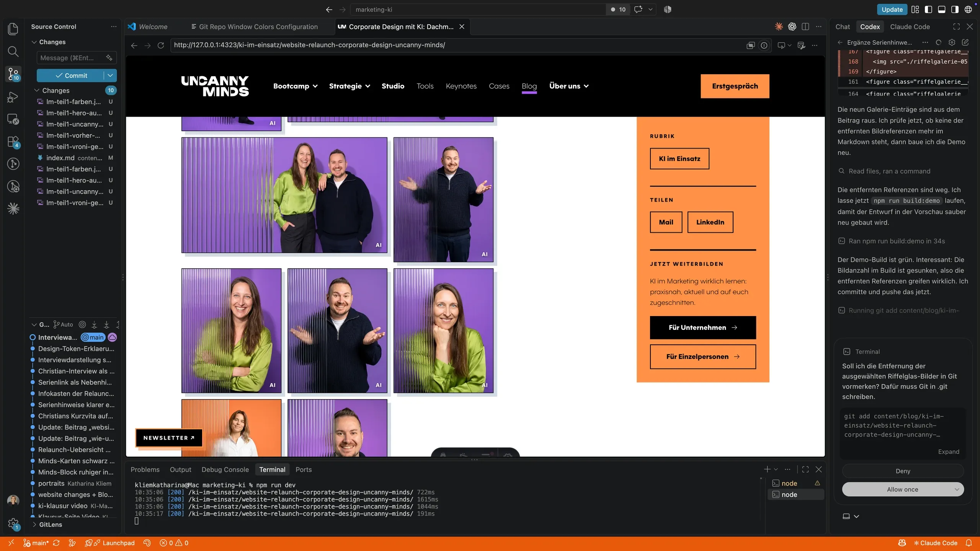The height and width of the screenshot is (551, 980).
Task: Click the Manage gear icon in activity bar
Action: coord(13,523)
